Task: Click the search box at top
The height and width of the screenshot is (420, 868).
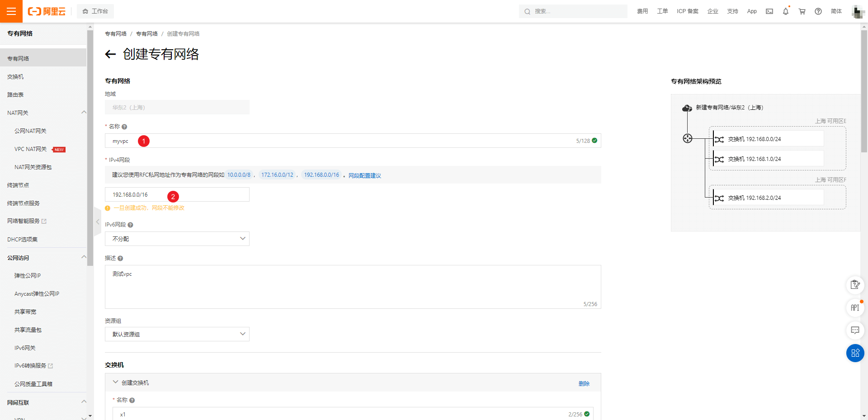Action: [573, 11]
